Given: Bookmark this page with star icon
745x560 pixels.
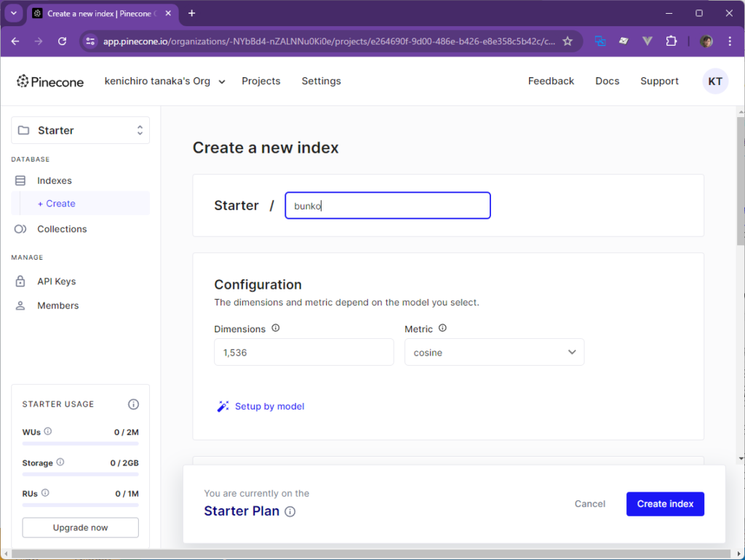Looking at the screenshot, I should 567,41.
